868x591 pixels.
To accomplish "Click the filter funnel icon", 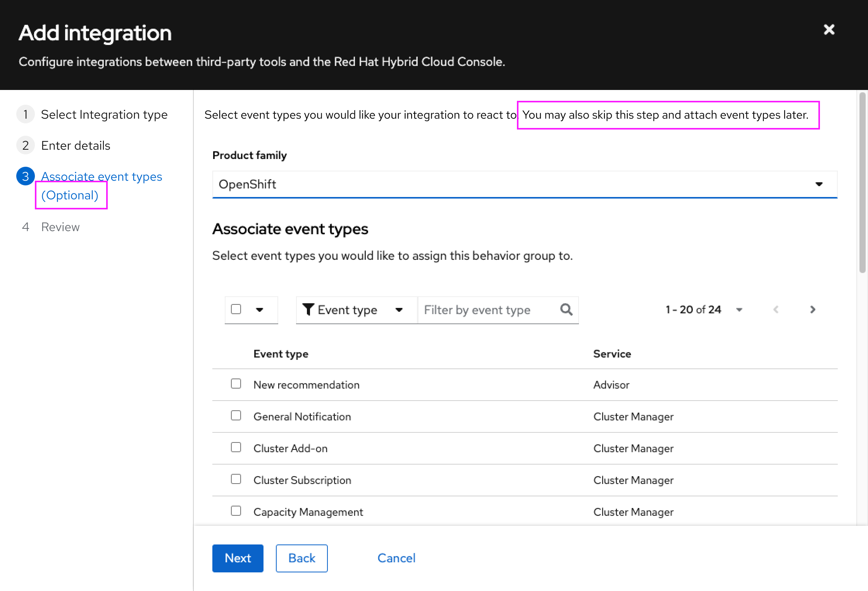I will point(308,309).
